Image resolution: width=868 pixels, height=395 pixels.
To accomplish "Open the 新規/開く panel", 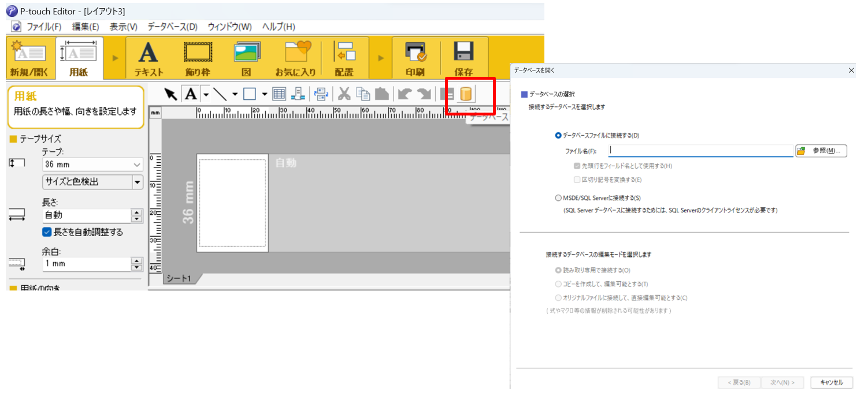I will (x=29, y=58).
